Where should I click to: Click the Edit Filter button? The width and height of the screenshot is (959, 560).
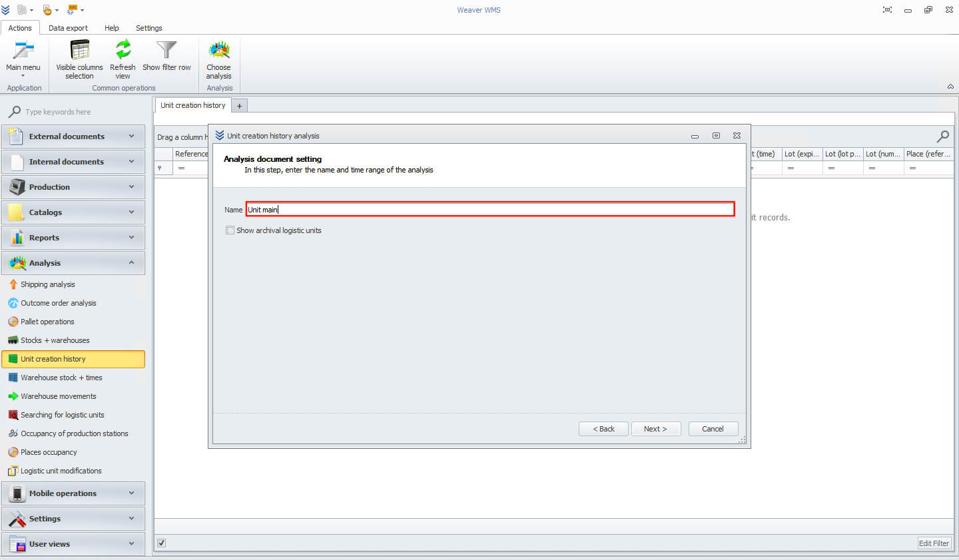click(x=934, y=543)
